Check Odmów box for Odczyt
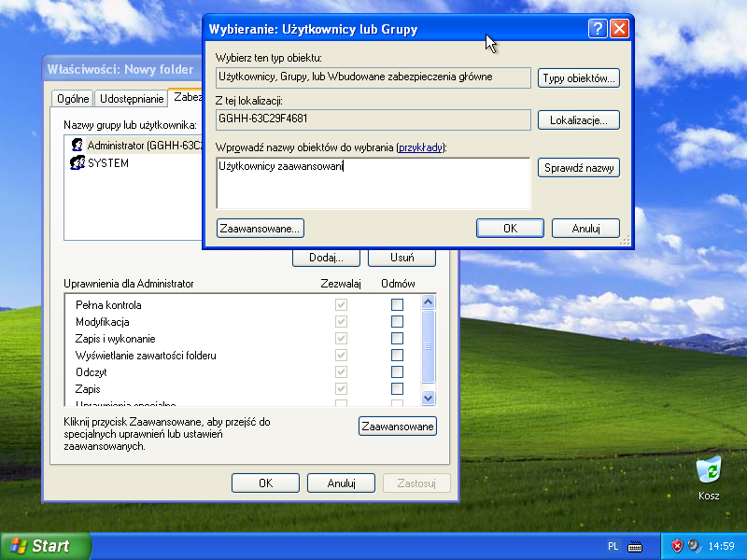 [x=397, y=372]
